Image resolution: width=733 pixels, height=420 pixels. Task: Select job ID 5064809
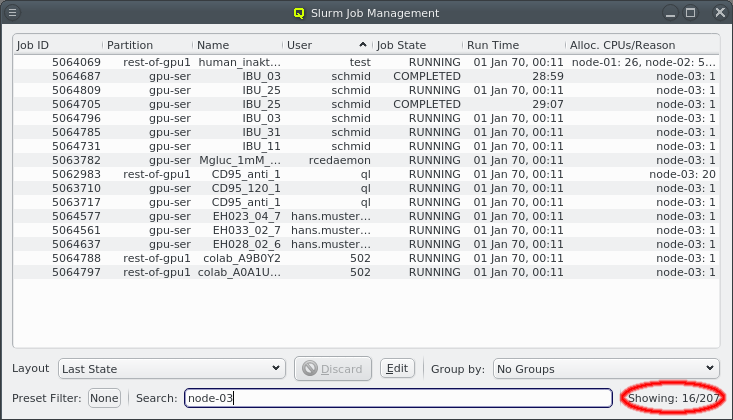76,90
